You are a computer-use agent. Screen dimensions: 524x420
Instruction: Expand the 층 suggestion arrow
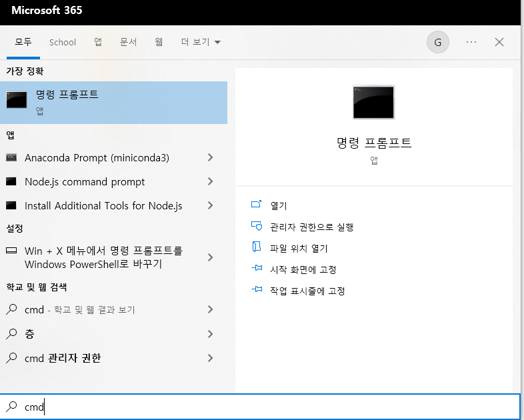click(x=210, y=334)
